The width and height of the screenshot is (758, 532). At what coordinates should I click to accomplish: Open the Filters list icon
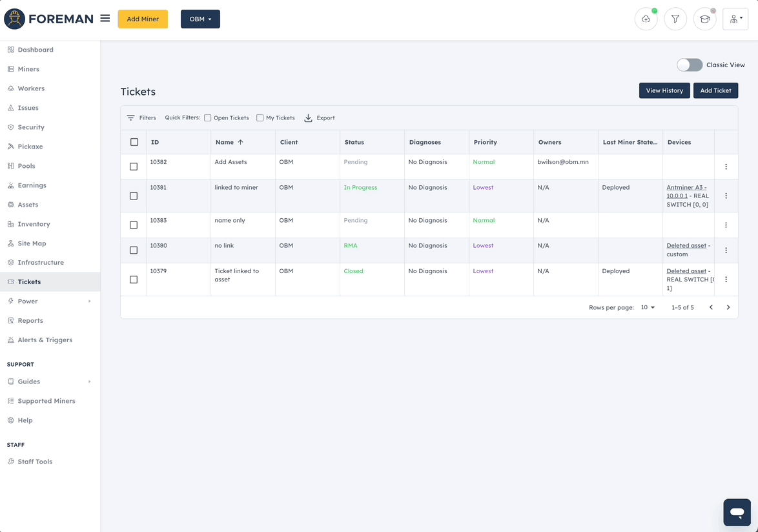(130, 118)
